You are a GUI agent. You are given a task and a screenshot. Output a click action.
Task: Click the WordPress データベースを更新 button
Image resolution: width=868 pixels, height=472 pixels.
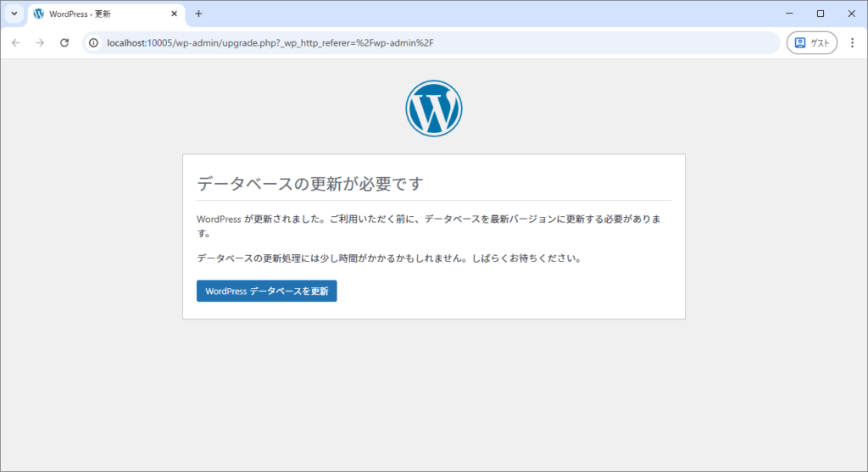pos(266,291)
